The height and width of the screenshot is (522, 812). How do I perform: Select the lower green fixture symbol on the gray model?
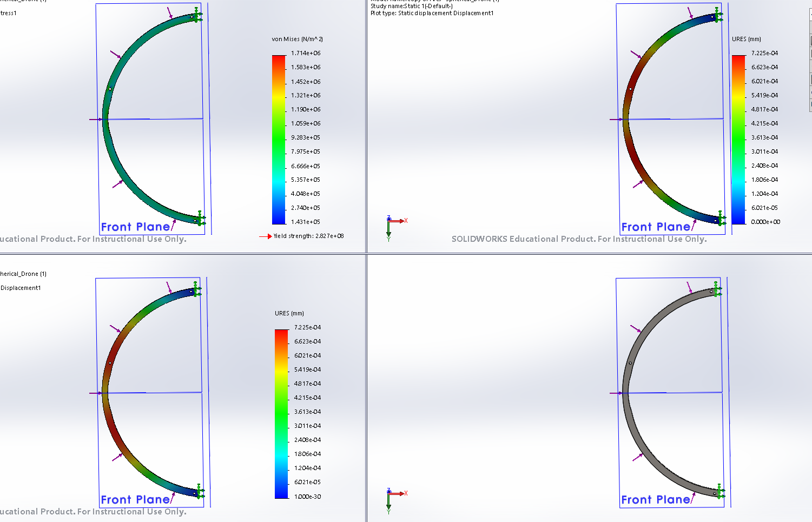(x=719, y=491)
